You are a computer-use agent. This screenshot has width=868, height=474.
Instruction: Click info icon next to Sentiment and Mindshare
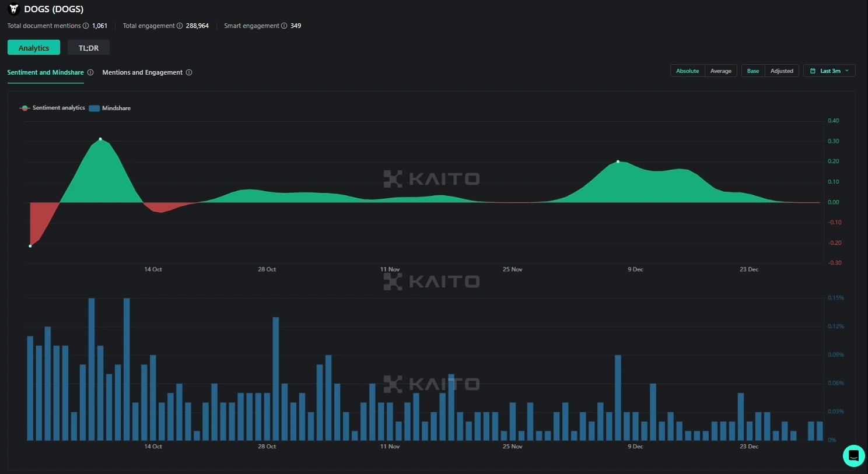(90, 72)
